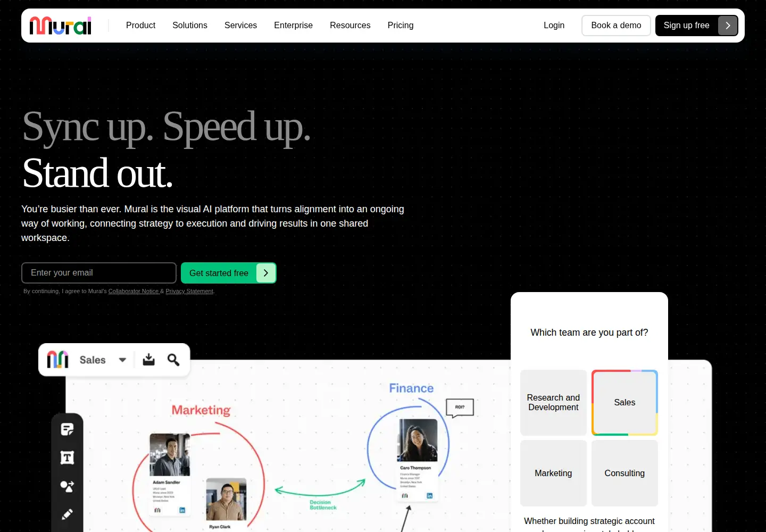Open the Resources menu
Image resolution: width=766 pixels, height=532 pixels.
click(x=350, y=26)
